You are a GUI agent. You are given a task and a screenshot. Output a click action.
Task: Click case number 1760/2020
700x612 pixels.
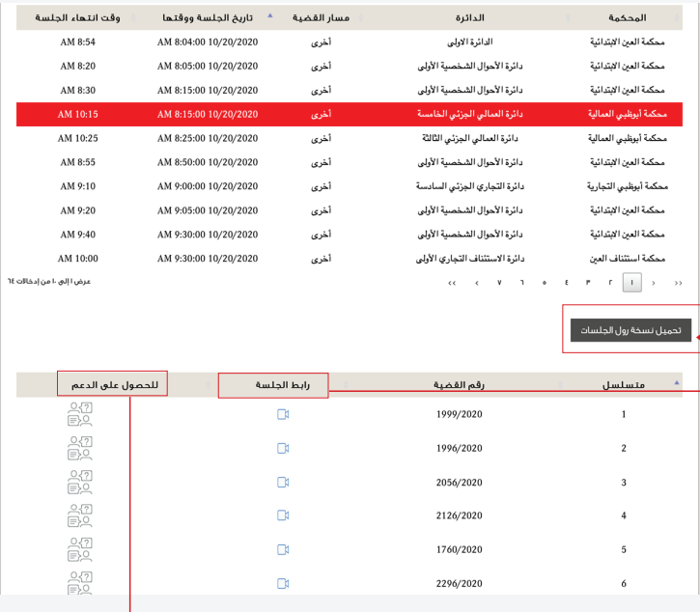[x=459, y=549]
